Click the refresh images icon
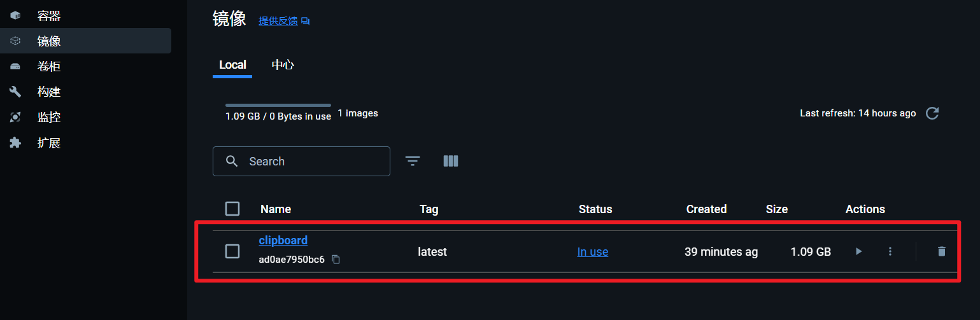Image resolution: width=980 pixels, height=320 pixels. coord(932,113)
